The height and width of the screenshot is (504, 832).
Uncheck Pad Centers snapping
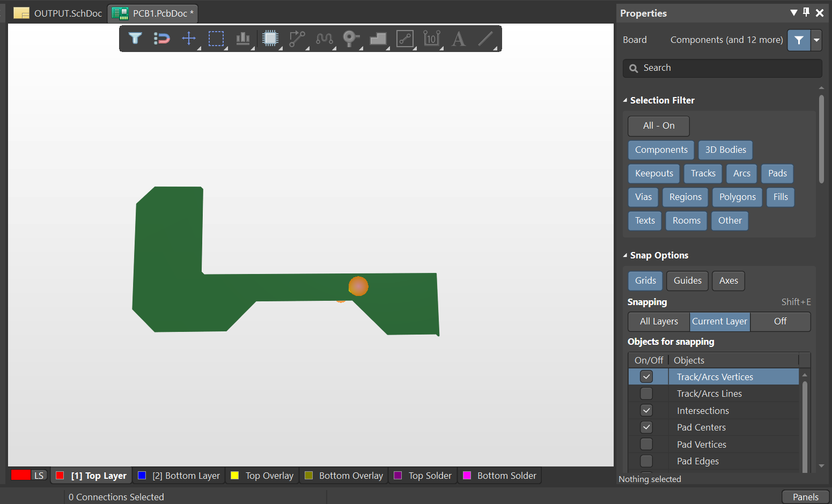click(x=646, y=428)
